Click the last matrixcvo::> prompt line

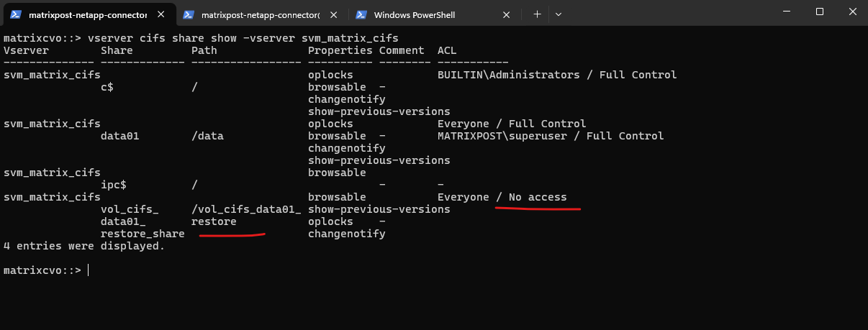pos(43,270)
